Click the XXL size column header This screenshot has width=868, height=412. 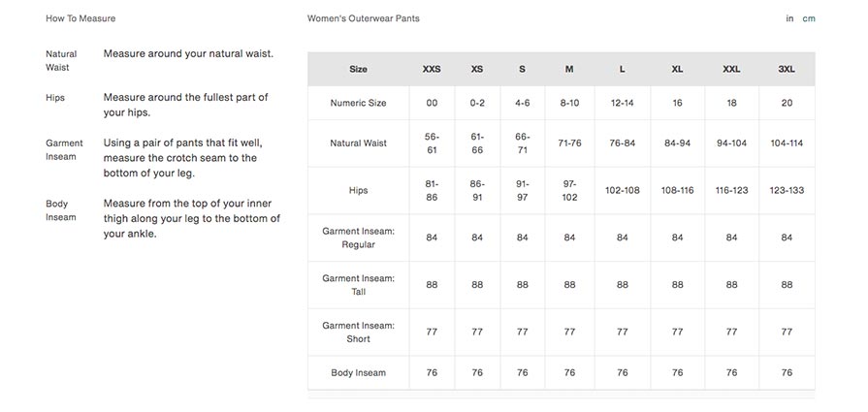tap(731, 69)
